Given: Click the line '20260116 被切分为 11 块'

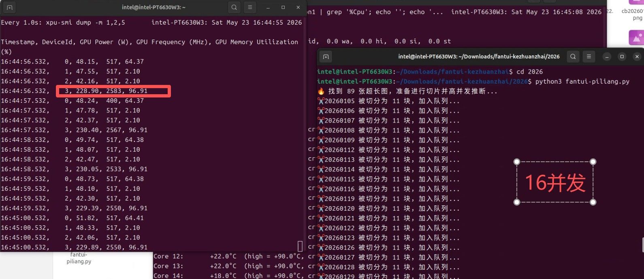Looking at the screenshot, I should tap(389, 189).
